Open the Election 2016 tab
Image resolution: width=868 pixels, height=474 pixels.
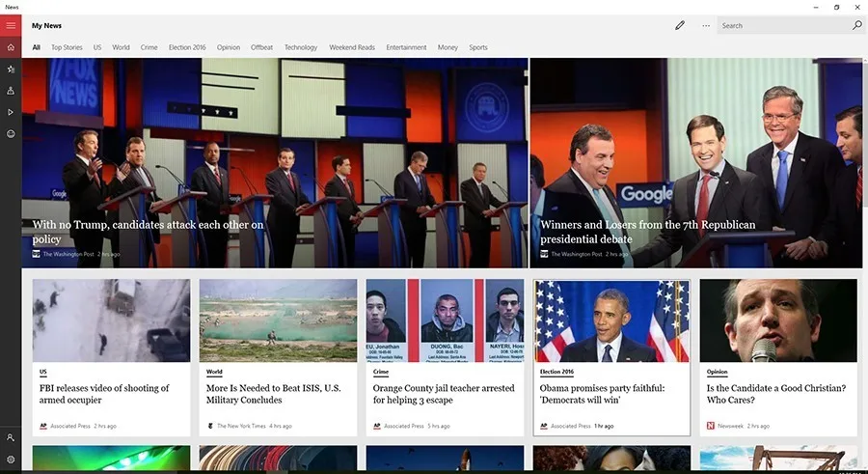click(x=187, y=47)
